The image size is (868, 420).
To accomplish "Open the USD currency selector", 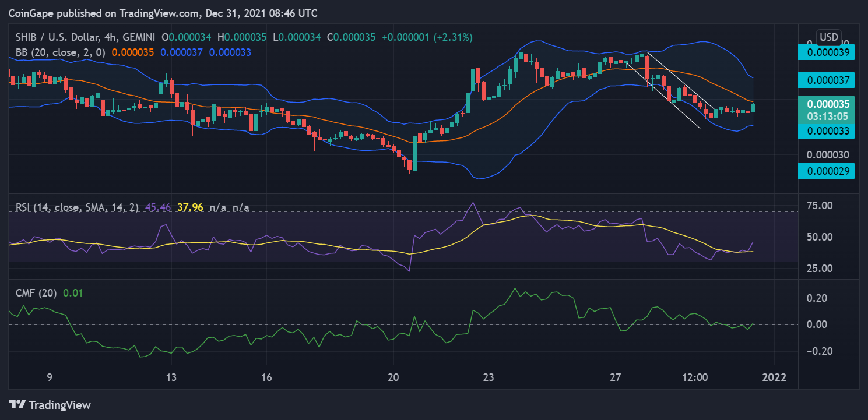I will 828,37.
